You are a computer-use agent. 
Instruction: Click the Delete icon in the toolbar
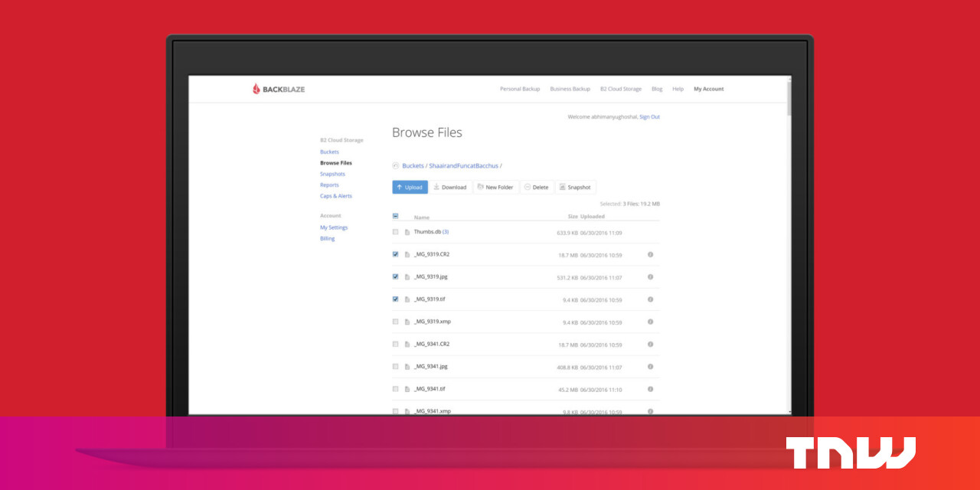click(x=527, y=187)
